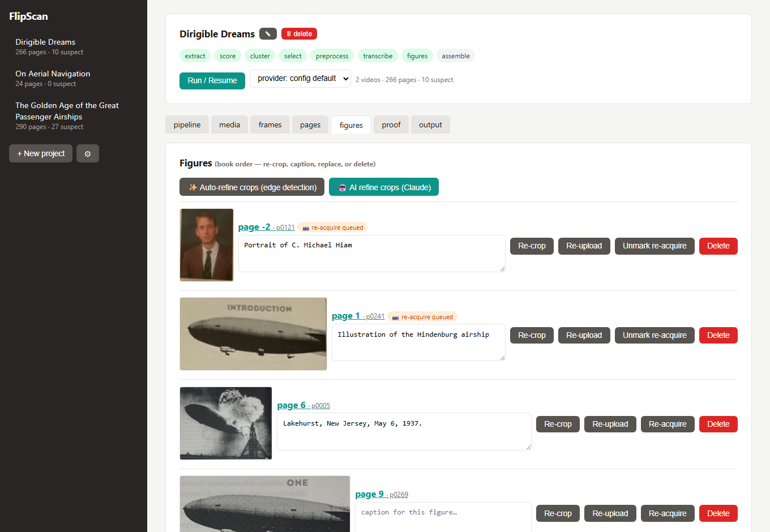
Task: Re-acquire the page 9 figure
Action: point(668,513)
